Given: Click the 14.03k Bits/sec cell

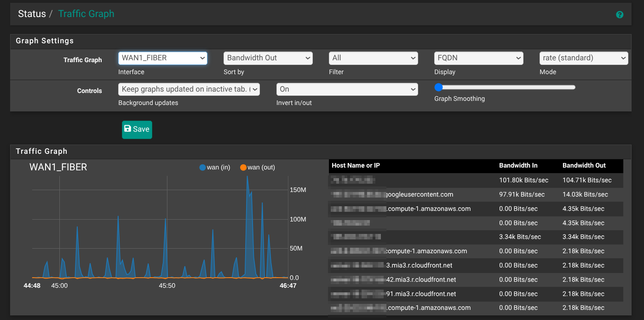Looking at the screenshot, I should [585, 194].
